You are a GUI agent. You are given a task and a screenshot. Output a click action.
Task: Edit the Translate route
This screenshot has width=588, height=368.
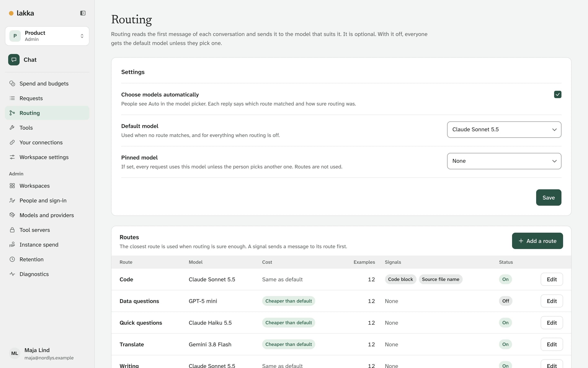tap(551, 344)
